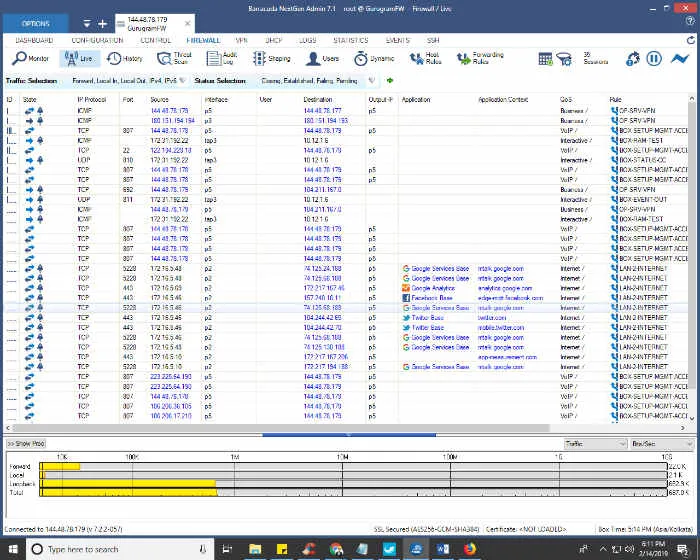Screen dimensions: 700x560
Task: Open the Traffic dropdown above the graph
Action: 596,444
